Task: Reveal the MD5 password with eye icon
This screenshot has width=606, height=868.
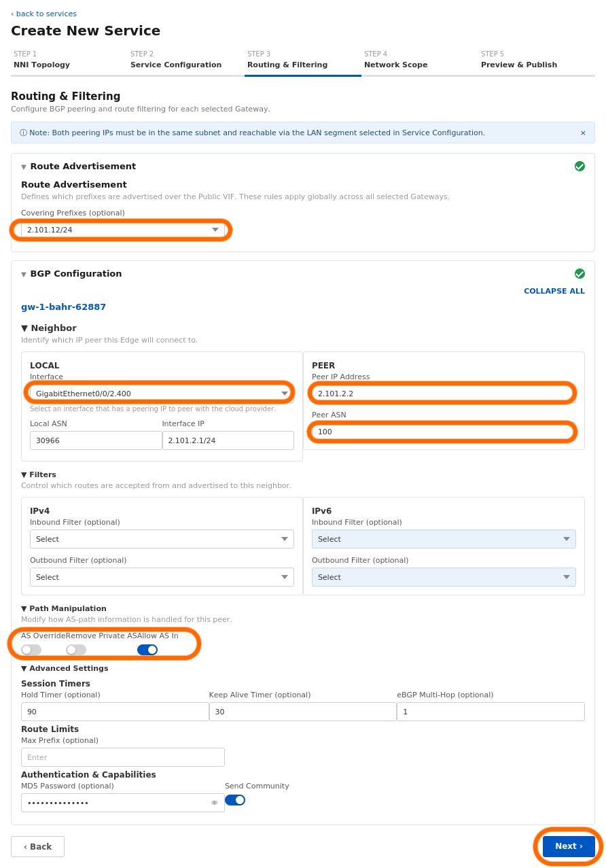Action: tap(215, 803)
